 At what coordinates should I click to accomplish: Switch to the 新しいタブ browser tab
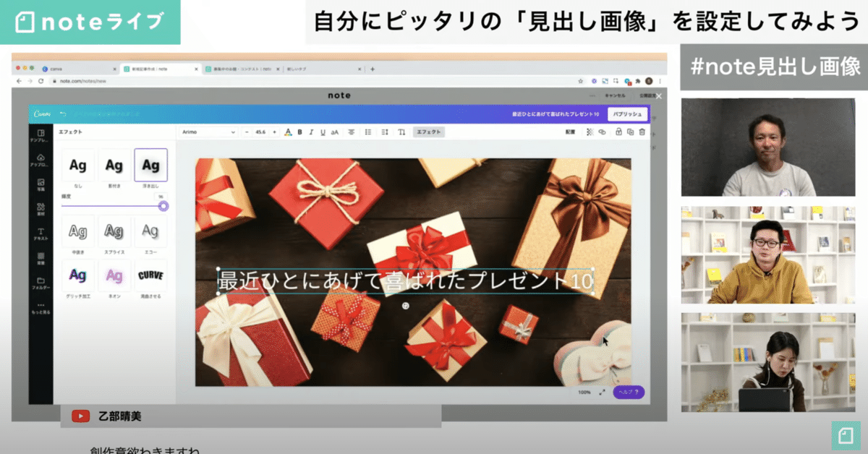click(323, 69)
